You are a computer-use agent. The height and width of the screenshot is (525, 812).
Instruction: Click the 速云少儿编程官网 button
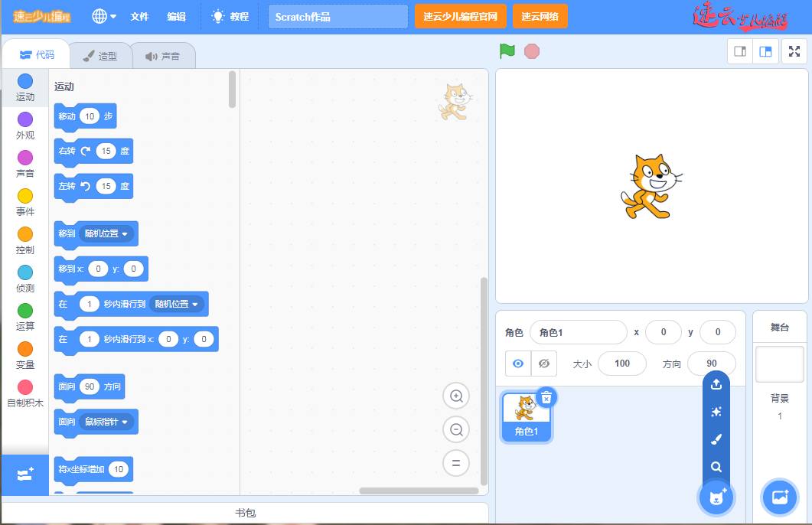pos(460,15)
